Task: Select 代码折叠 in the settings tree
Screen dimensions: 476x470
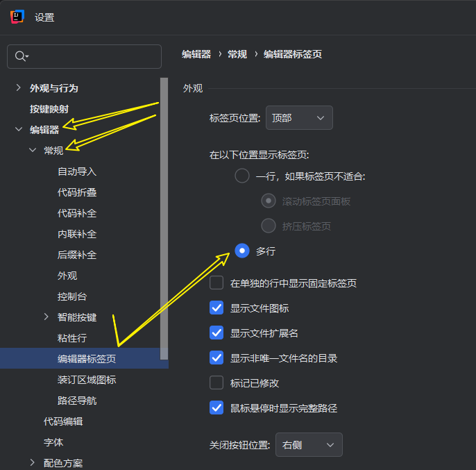Action: point(77,192)
